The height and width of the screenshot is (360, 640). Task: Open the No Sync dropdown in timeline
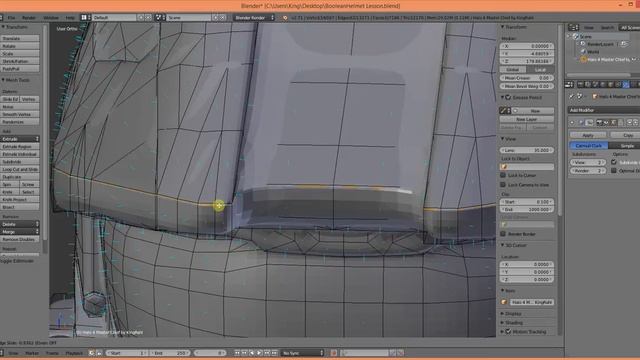pyautogui.click(x=302, y=353)
